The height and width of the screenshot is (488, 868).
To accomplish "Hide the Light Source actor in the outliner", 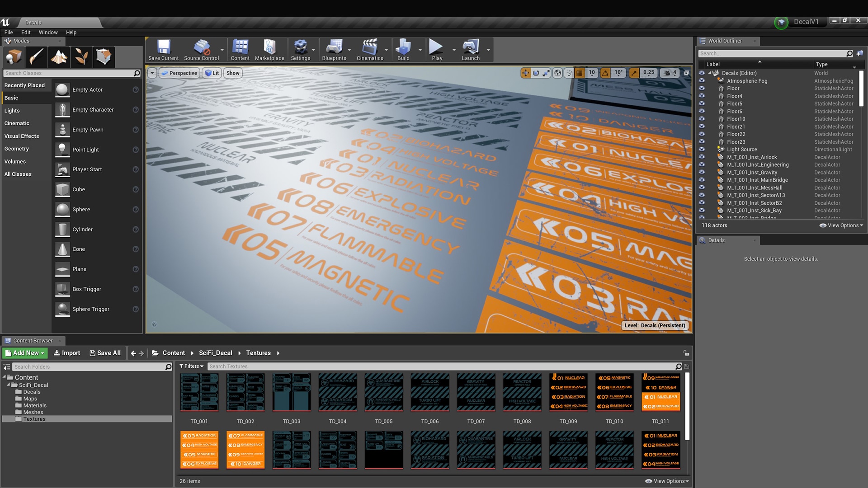I will point(702,149).
